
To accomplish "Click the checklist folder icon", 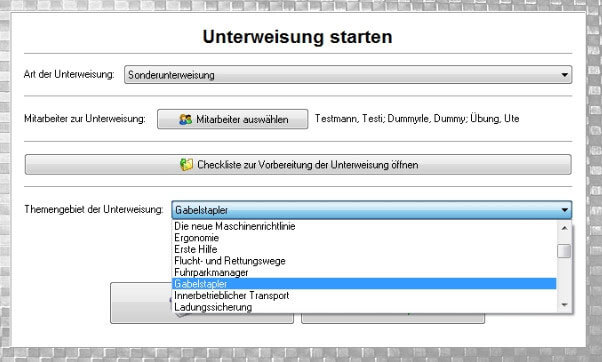I will point(187,165).
